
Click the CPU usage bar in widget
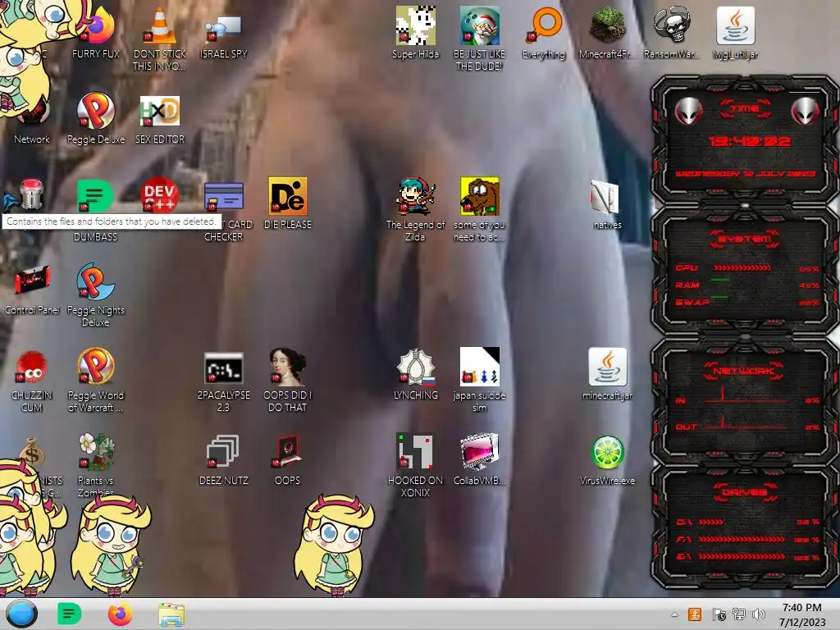(x=742, y=267)
